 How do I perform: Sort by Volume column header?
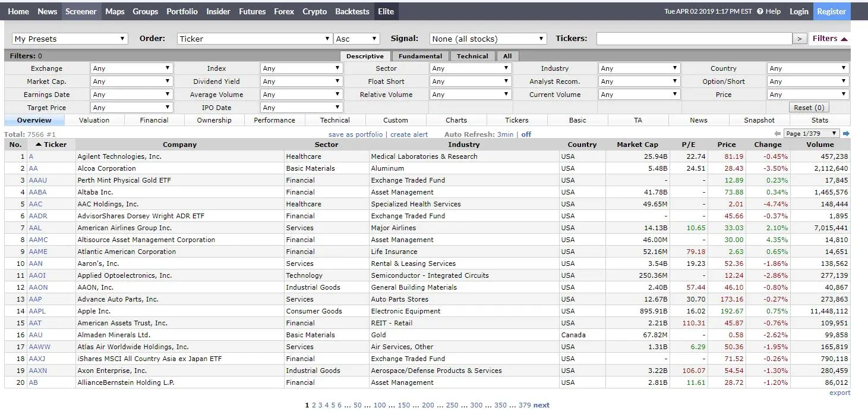pyautogui.click(x=820, y=145)
